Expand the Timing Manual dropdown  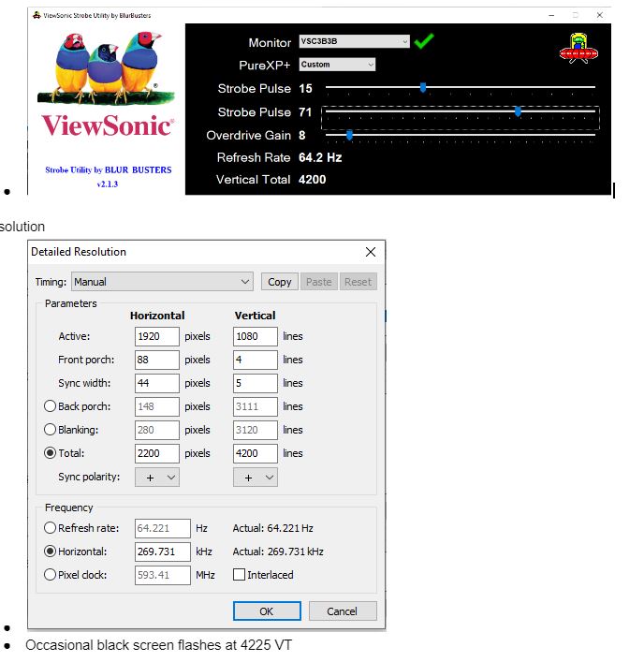162,282
